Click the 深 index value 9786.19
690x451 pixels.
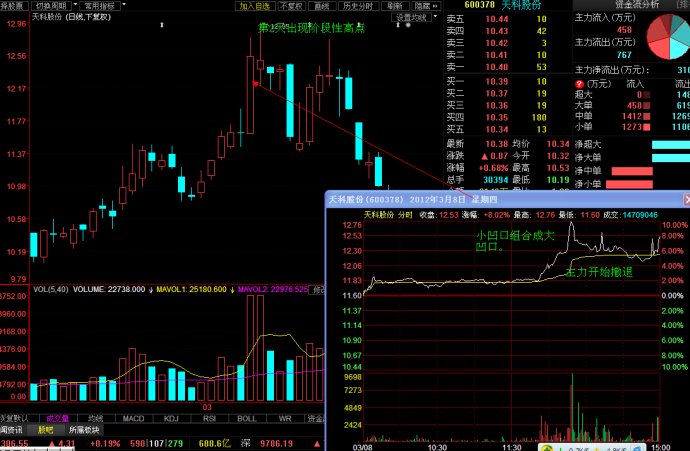pos(276,444)
